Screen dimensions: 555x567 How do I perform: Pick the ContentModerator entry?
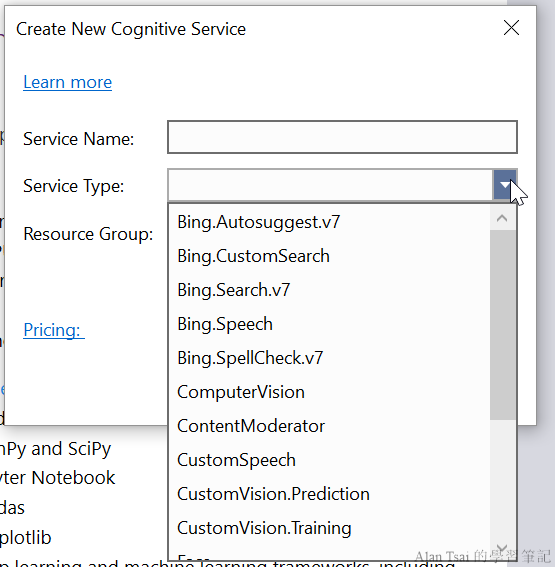[x=329, y=426]
